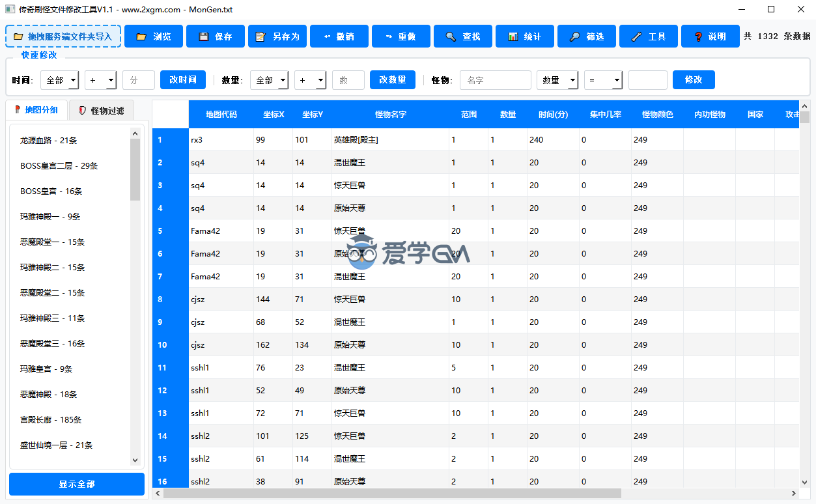The image size is (816, 504).
Task: Click the bar chart Statistics icon
Action: tap(513, 36)
